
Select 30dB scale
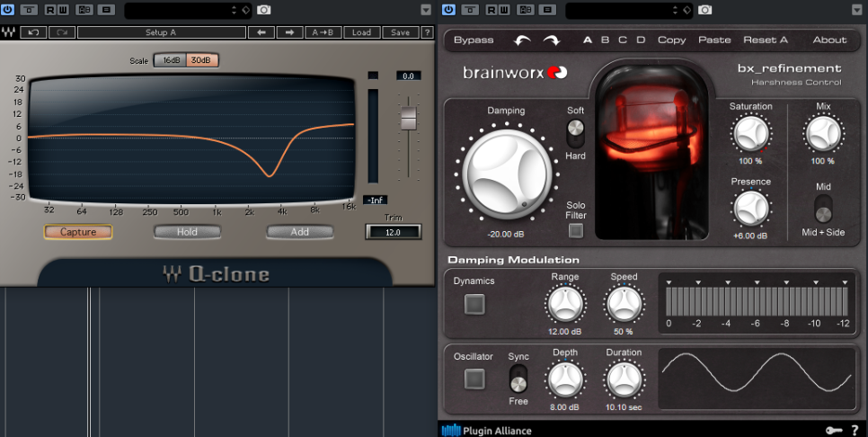tap(202, 60)
